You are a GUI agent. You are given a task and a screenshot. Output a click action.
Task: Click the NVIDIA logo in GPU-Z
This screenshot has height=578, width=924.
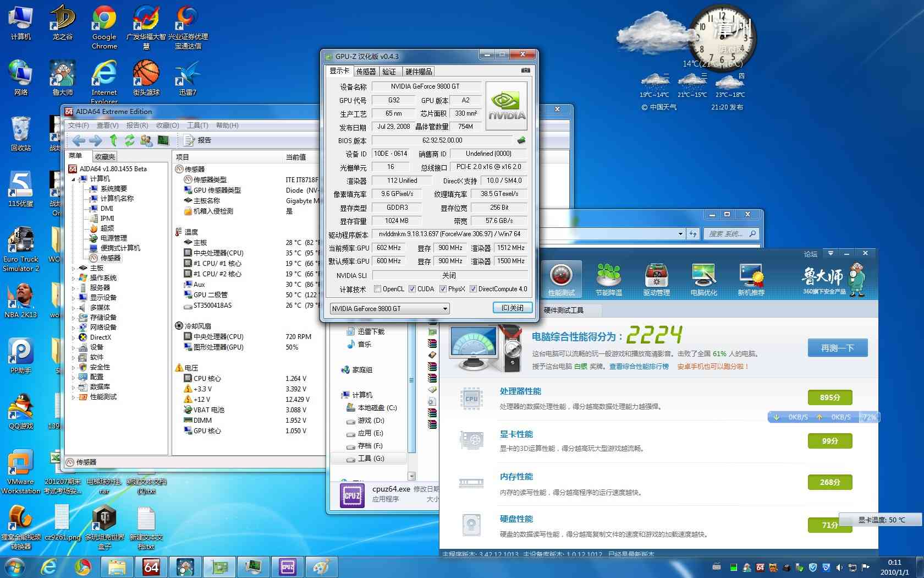[x=507, y=106]
